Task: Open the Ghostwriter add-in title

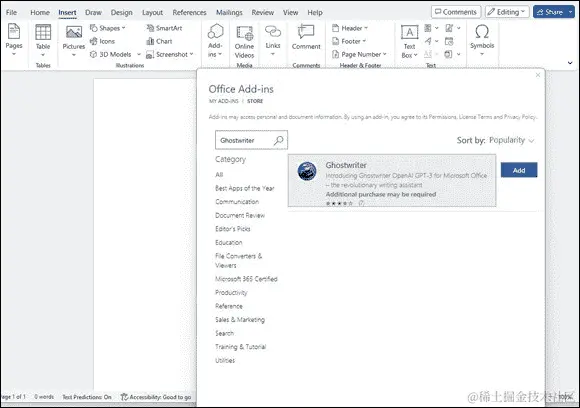Action: pyautogui.click(x=346, y=165)
